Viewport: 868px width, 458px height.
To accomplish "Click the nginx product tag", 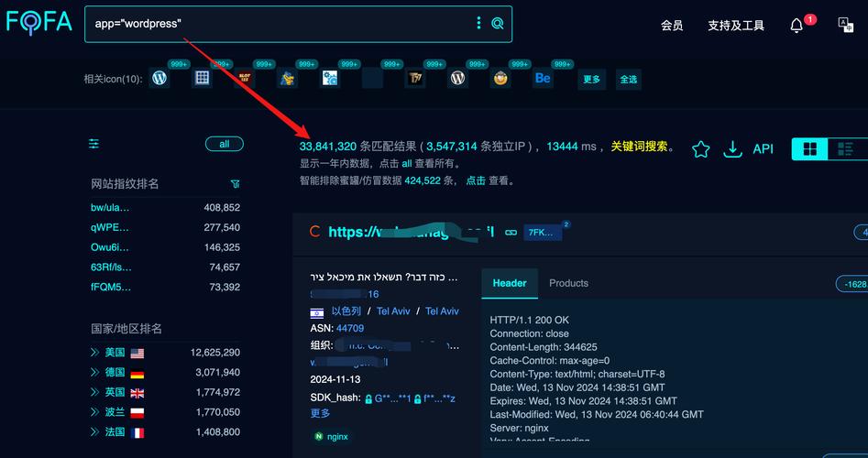I will pos(332,436).
